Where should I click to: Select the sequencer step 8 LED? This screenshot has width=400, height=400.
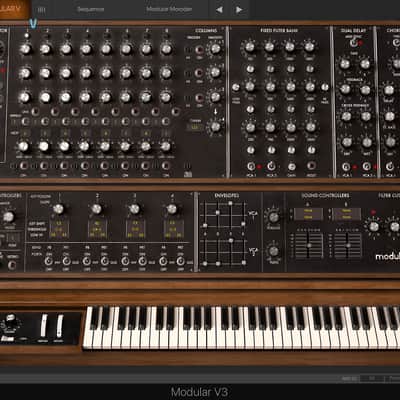coord(167,36)
